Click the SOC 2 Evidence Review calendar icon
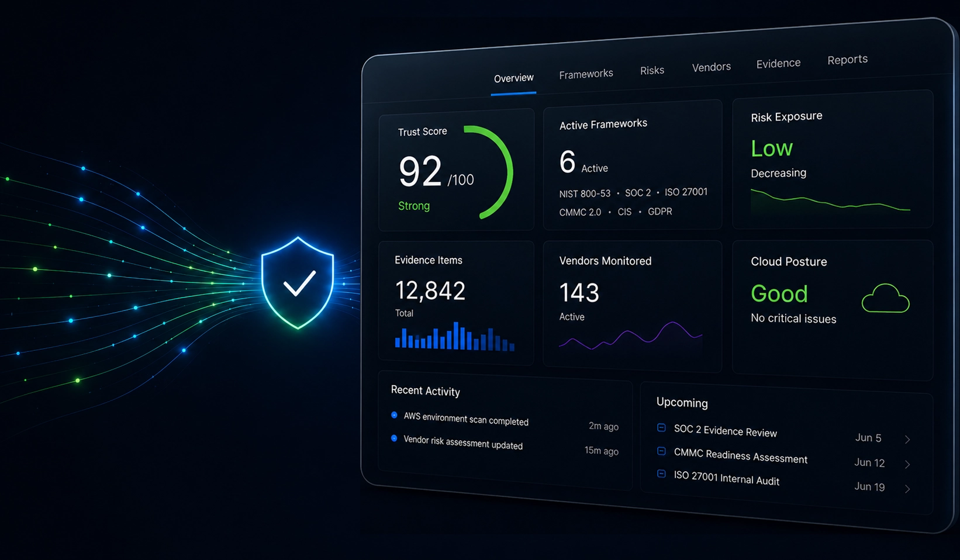Viewport: 960px width, 560px height. pos(661,427)
